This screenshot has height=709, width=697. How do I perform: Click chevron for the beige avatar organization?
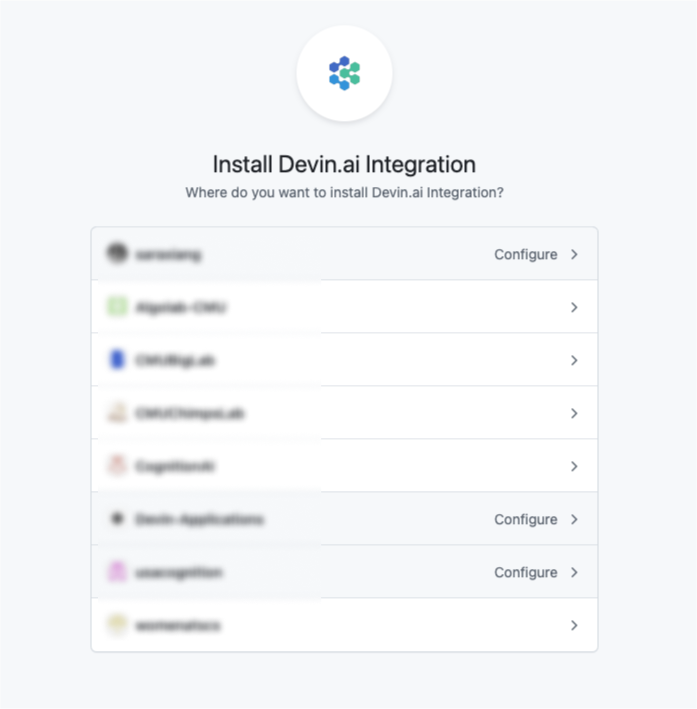tap(574, 413)
